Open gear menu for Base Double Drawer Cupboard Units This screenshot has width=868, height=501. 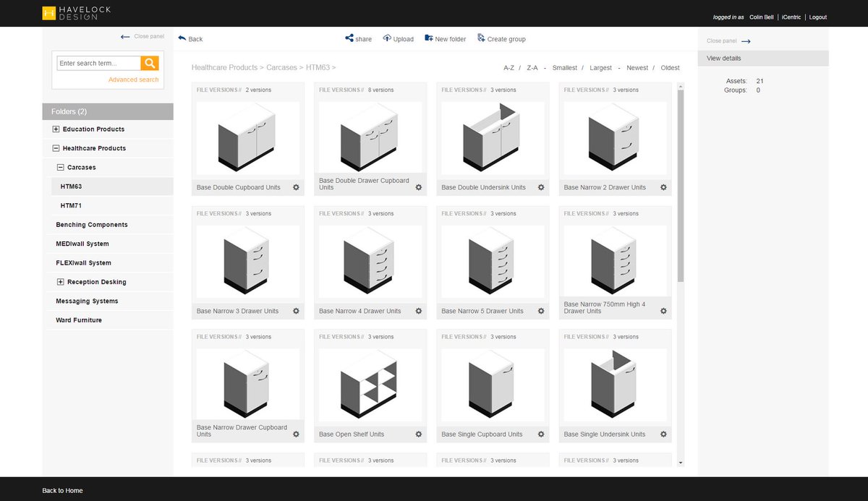418,187
